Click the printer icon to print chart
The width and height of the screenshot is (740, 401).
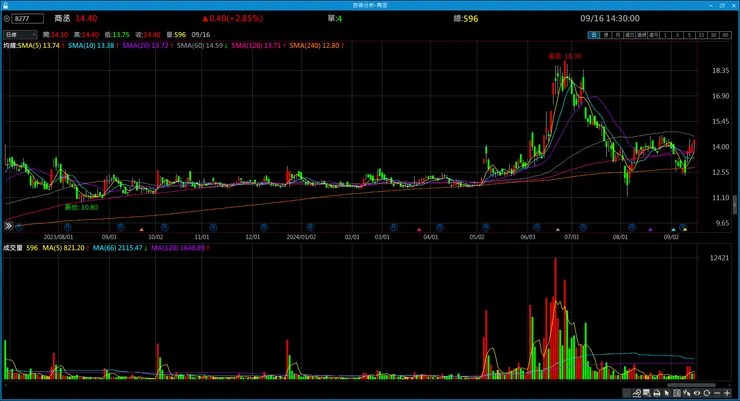pos(657,393)
